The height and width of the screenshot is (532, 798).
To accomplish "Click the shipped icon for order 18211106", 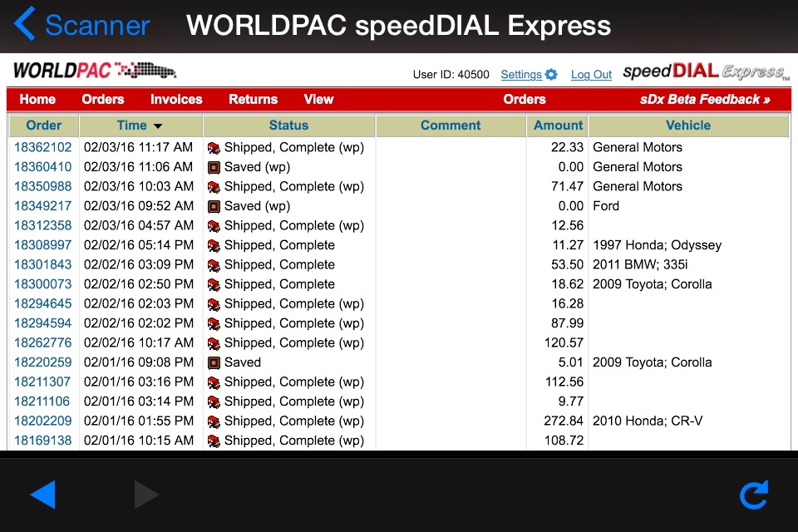I will coord(214,401).
